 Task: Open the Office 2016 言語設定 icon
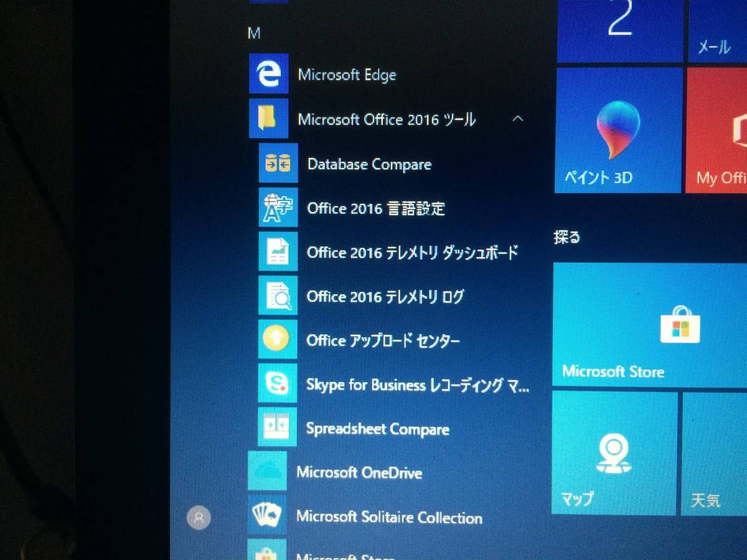(x=278, y=207)
